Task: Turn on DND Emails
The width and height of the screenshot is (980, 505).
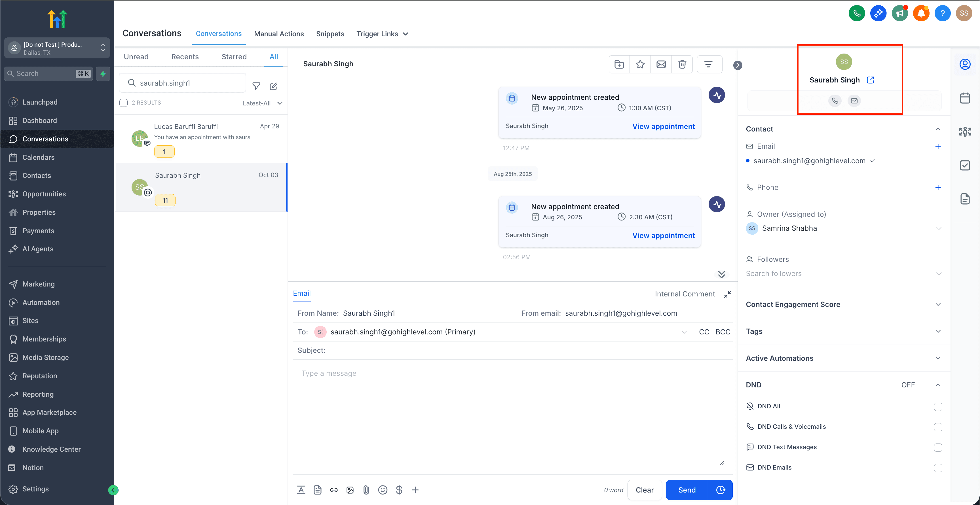Action: (938, 468)
